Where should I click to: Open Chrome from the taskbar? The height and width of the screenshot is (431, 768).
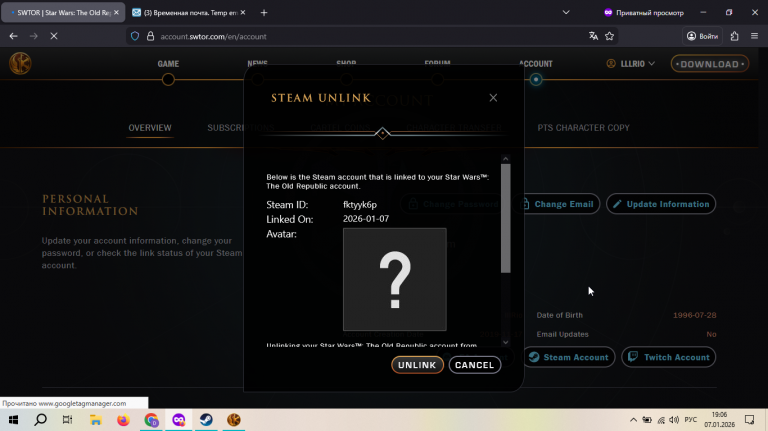click(x=151, y=420)
